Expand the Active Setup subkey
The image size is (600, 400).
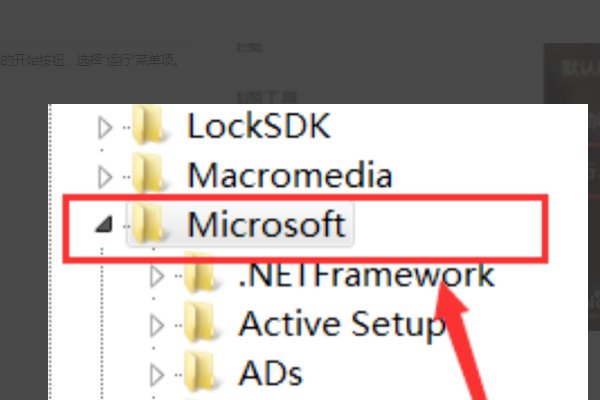(x=157, y=326)
